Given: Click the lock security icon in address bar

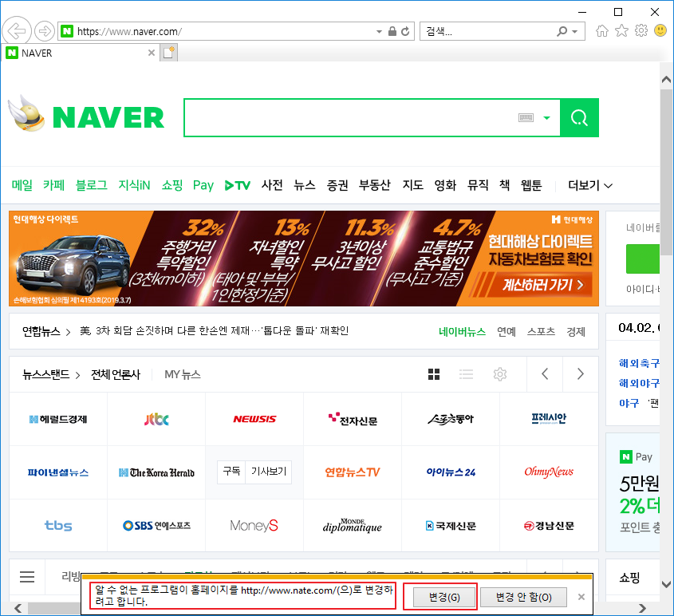Looking at the screenshot, I should [x=392, y=31].
